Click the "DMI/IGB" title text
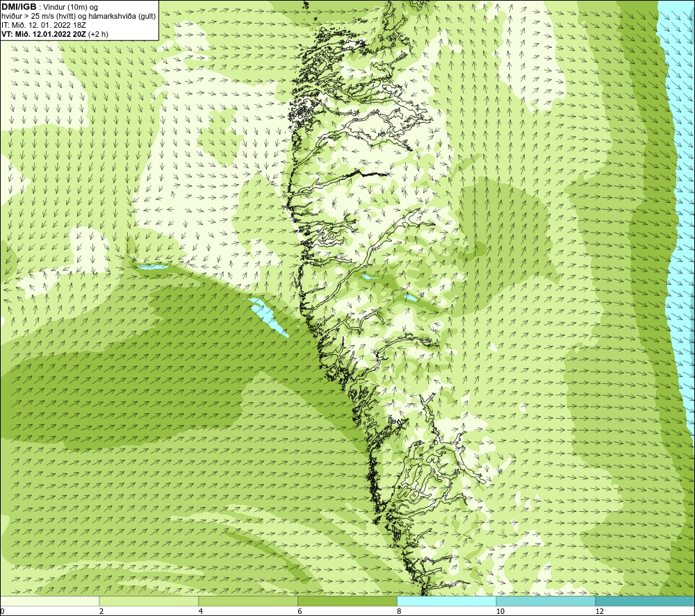 19,7
